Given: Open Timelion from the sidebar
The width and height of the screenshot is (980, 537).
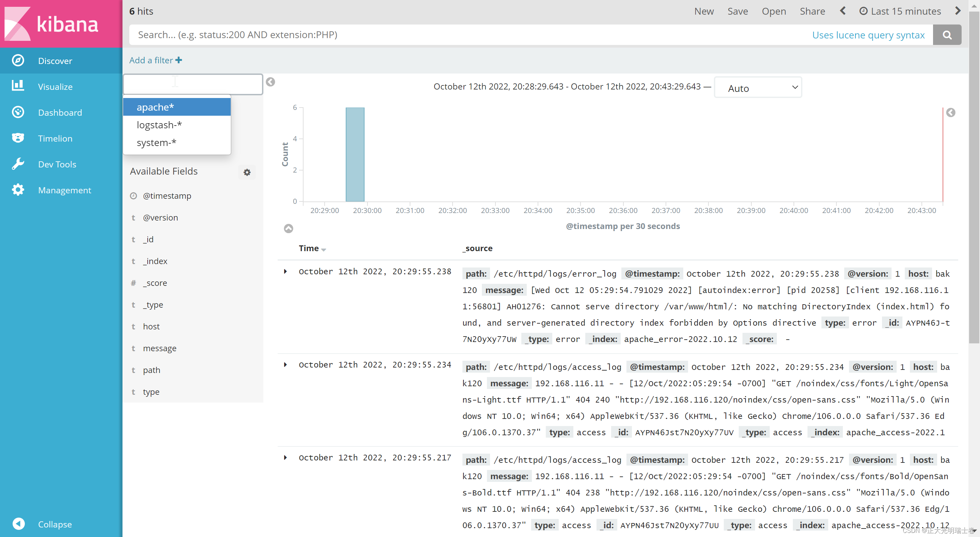Looking at the screenshot, I should [18, 138].
